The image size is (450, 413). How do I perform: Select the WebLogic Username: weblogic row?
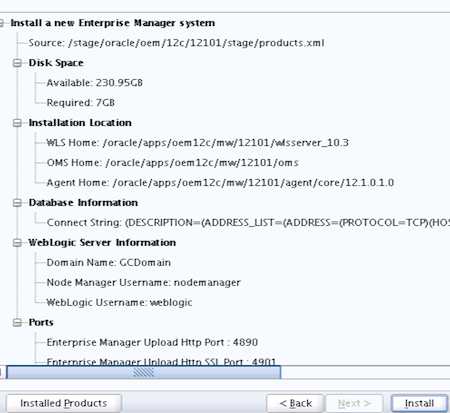pos(119,303)
